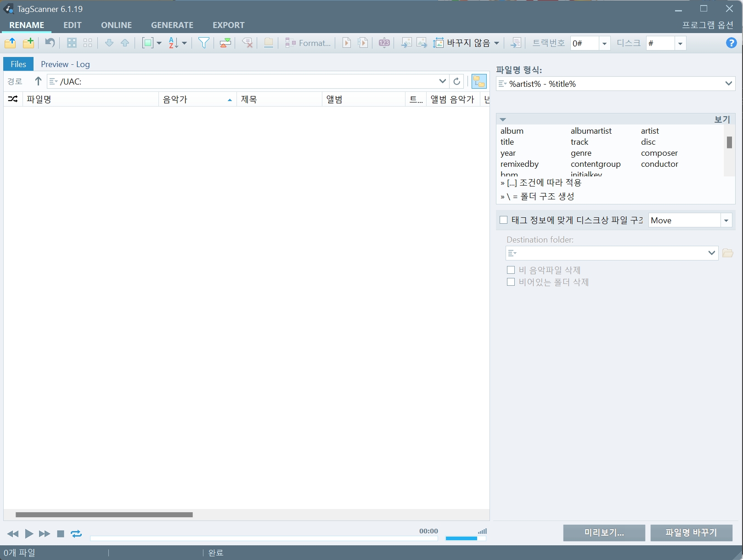Check 비 음악파일 삭제 option

pos(511,270)
